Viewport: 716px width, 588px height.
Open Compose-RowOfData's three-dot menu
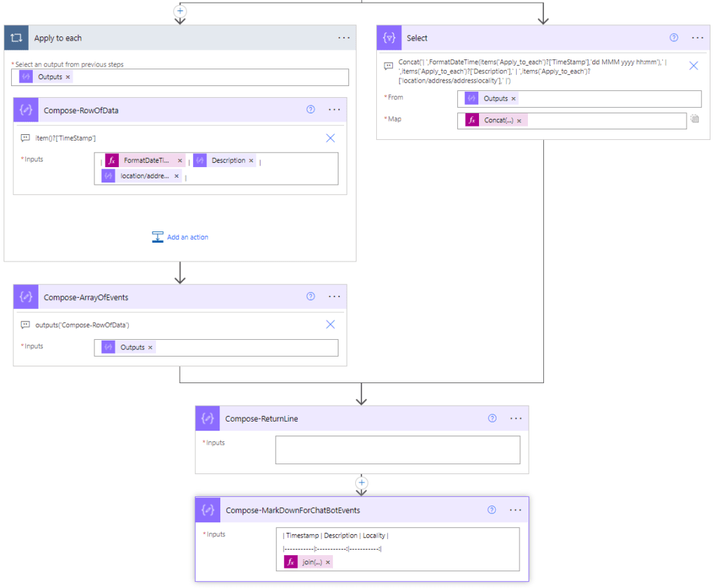(x=334, y=110)
